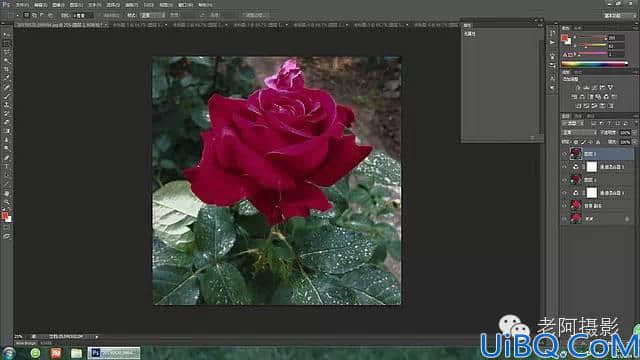Screen dimensions: 640x360
Task: Choose Intersect with Selection mode
Action: coord(50,15)
